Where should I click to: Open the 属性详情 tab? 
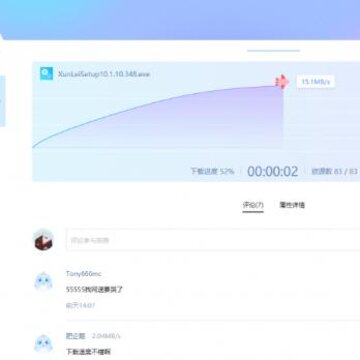[292, 205]
